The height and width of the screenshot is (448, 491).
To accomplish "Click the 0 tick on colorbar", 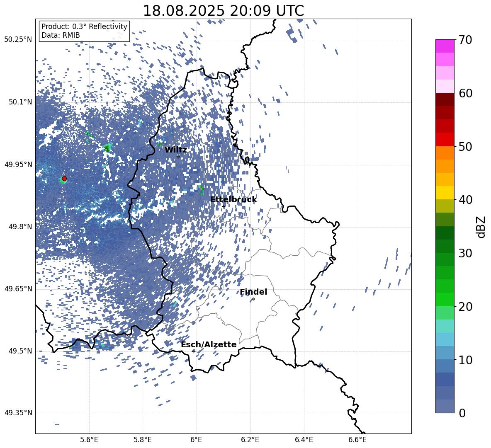I will click(462, 413).
